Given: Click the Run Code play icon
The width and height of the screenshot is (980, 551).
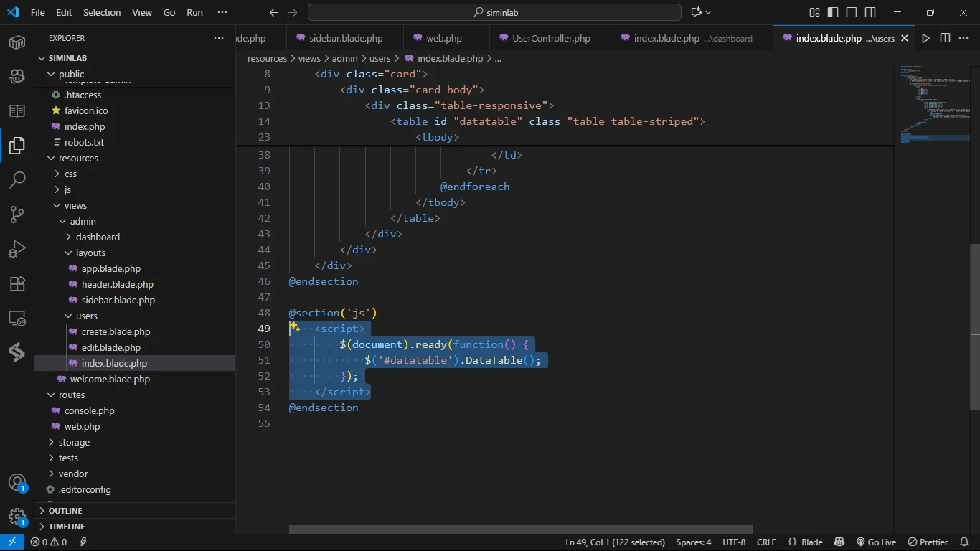Looking at the screenshot, I should pos(926,38).
